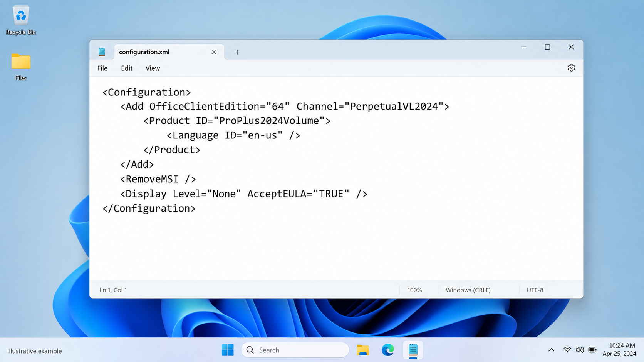Click the </Configuration> closing line

point(149,209)
